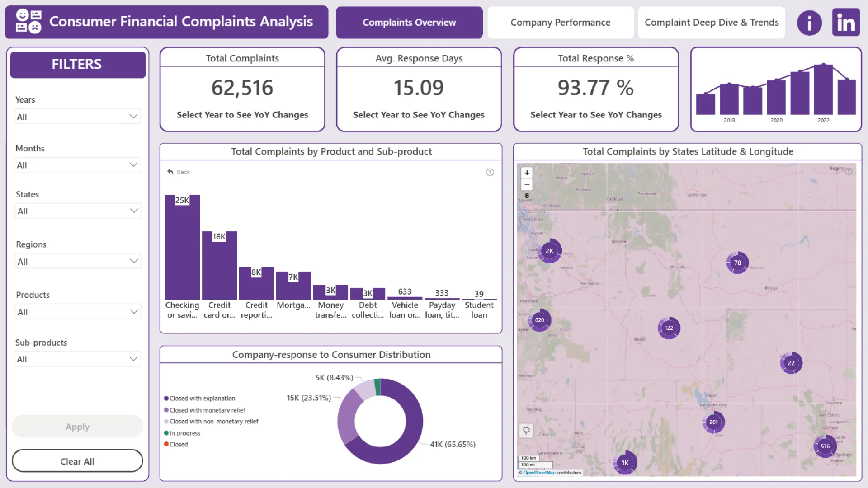The width and height of the screenshot is (868, 488).
Task: Click the map help icon at top right
Action: pos(849,171)
